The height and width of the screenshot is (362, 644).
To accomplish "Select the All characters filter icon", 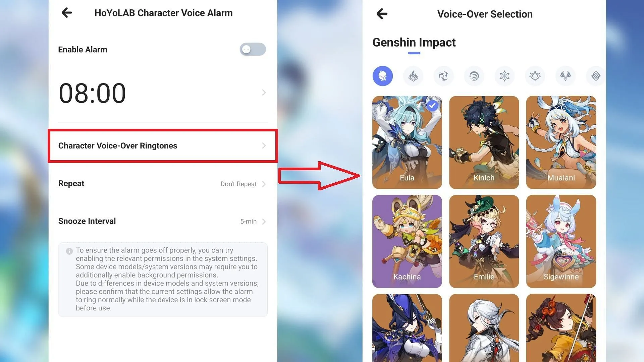I will (x=382, y=75).
